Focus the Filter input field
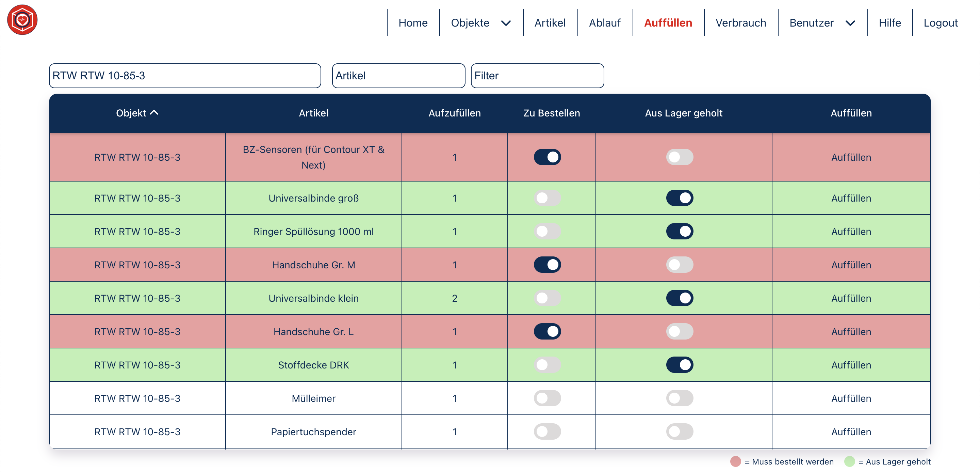The image size is (980, 472). click(537, 76)
